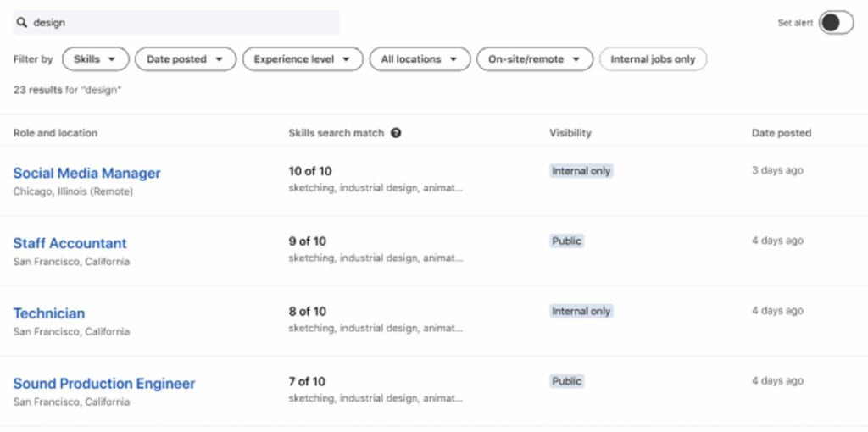Screen dimensions: 868x432
Task: Click the Visibility column header
Action: pos(570,133)
